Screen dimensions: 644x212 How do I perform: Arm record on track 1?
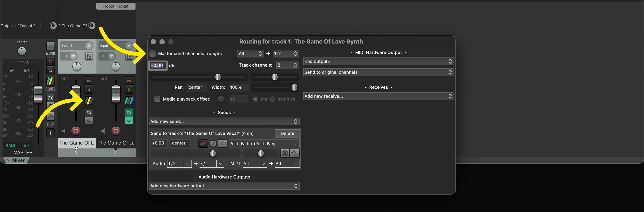tap(76, 131)
